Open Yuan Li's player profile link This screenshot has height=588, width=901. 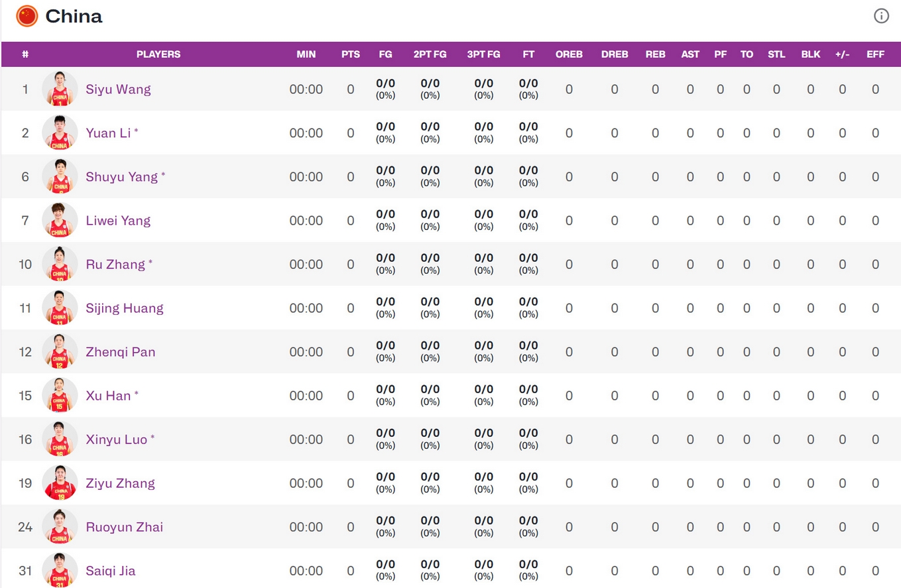point(108,133)
